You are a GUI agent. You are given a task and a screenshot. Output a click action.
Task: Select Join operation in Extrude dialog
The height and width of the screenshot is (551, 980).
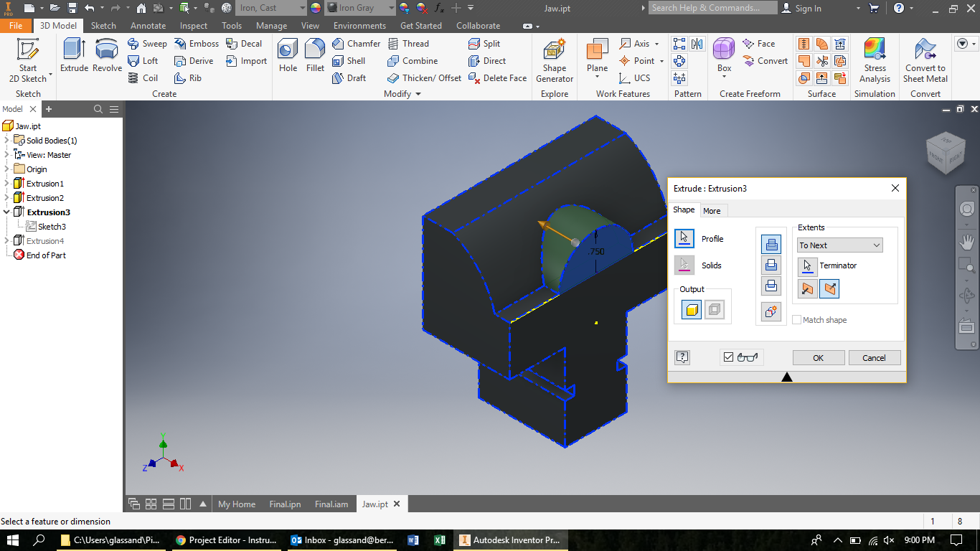pyautogui.click(x=771, y=245)
